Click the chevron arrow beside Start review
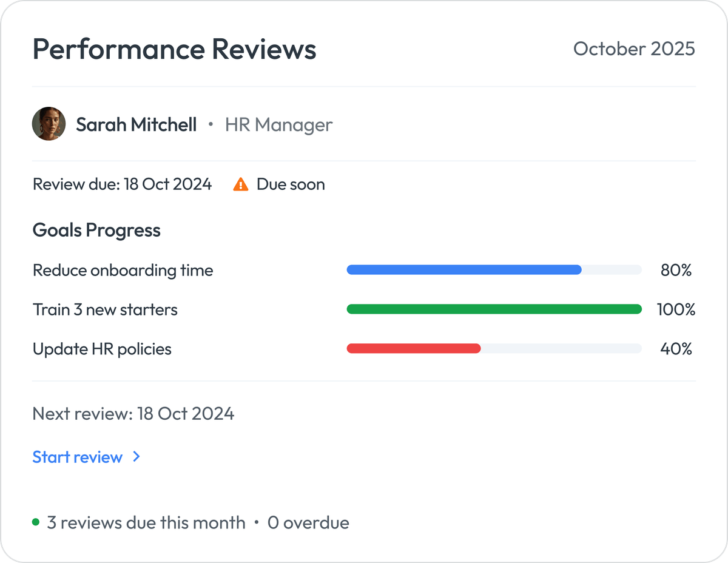The height and width of the screenshot is (563, 728). click(x=136, y=456)
